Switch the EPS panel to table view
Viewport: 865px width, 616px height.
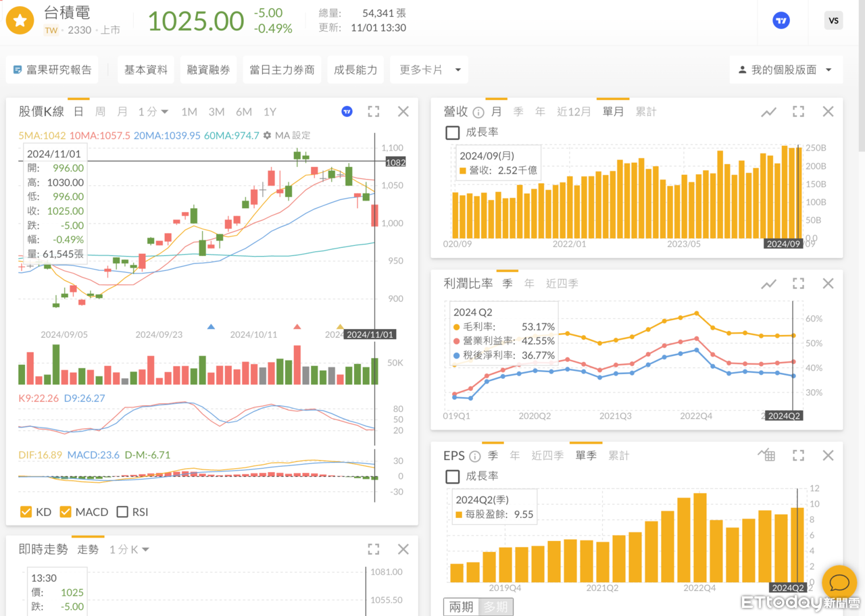(767, 455)
